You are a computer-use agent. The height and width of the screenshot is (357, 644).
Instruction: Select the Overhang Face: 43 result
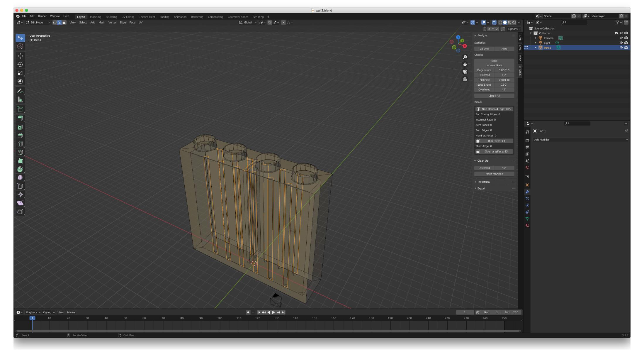(x=494, y=152)
